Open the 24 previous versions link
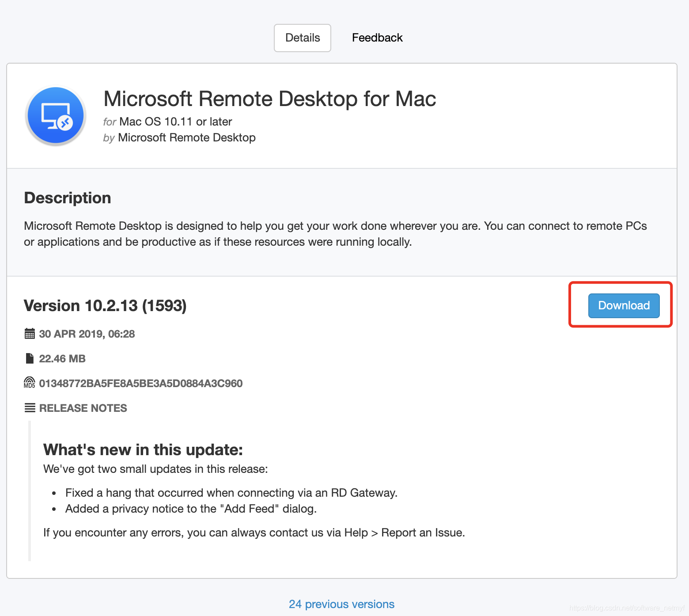Image resolution: width=689 pixels, height=616 pixels. click(341, 604)
